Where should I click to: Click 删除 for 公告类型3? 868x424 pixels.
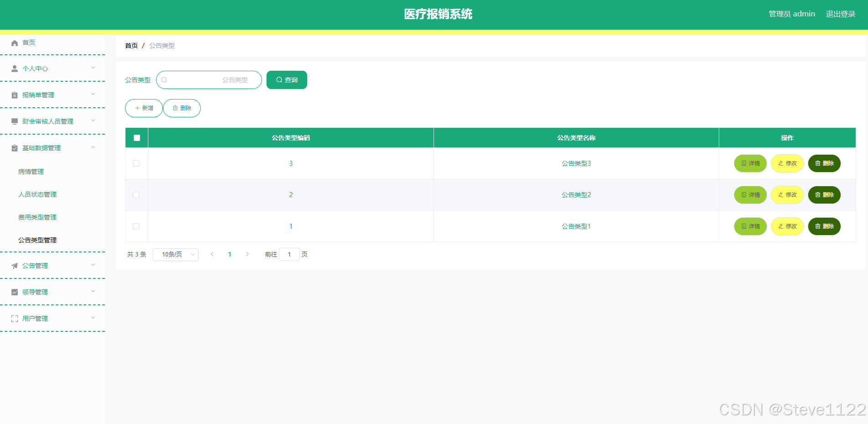824,163
